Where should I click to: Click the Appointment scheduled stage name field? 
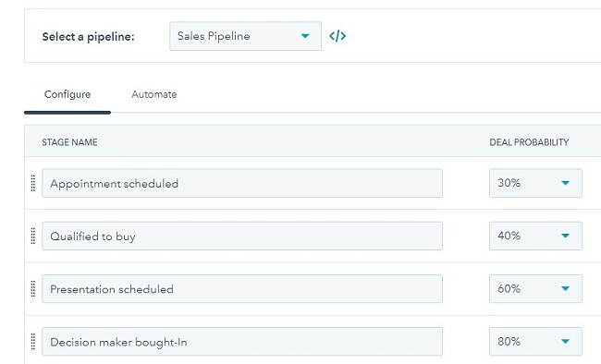(242, 183)
